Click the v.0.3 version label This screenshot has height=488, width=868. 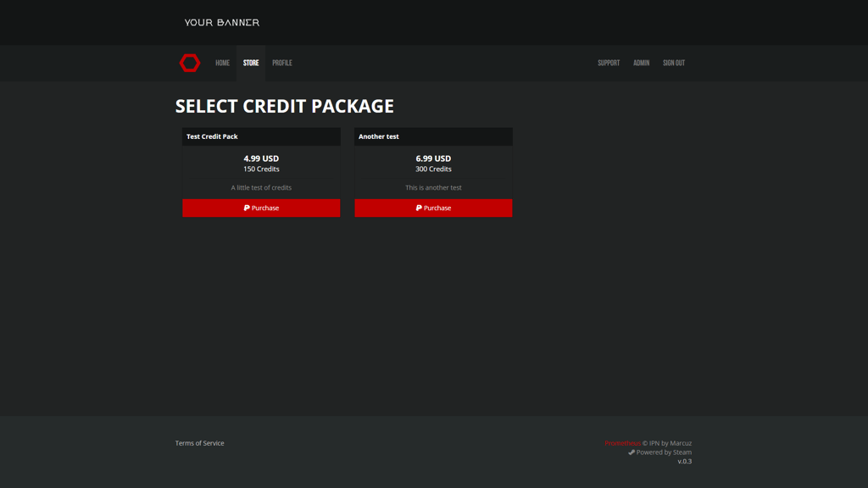[x=684, y=462]
